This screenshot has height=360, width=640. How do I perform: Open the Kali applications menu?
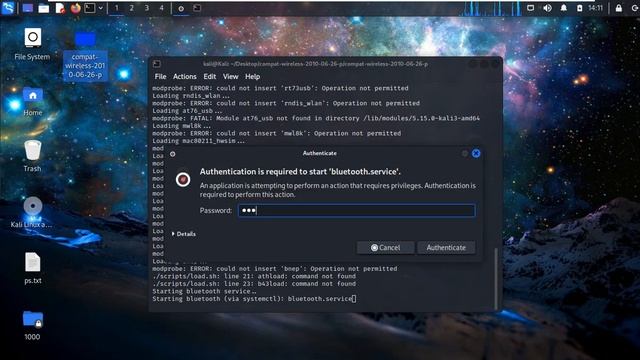(7, 8)
